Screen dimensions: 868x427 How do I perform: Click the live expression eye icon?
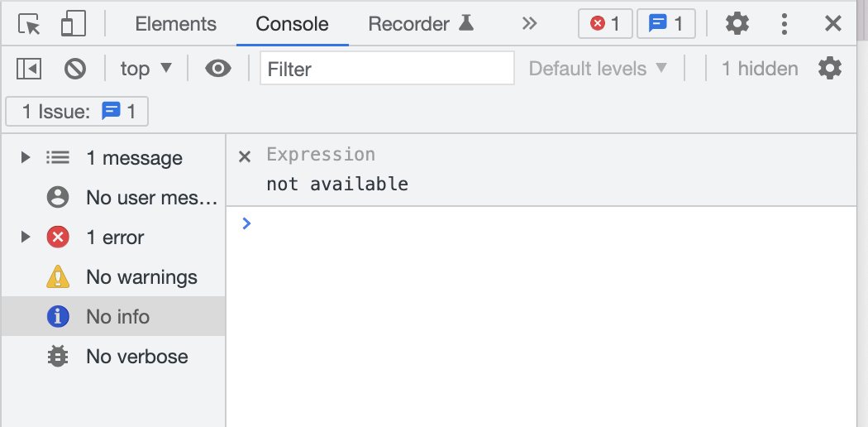point(218,69)
